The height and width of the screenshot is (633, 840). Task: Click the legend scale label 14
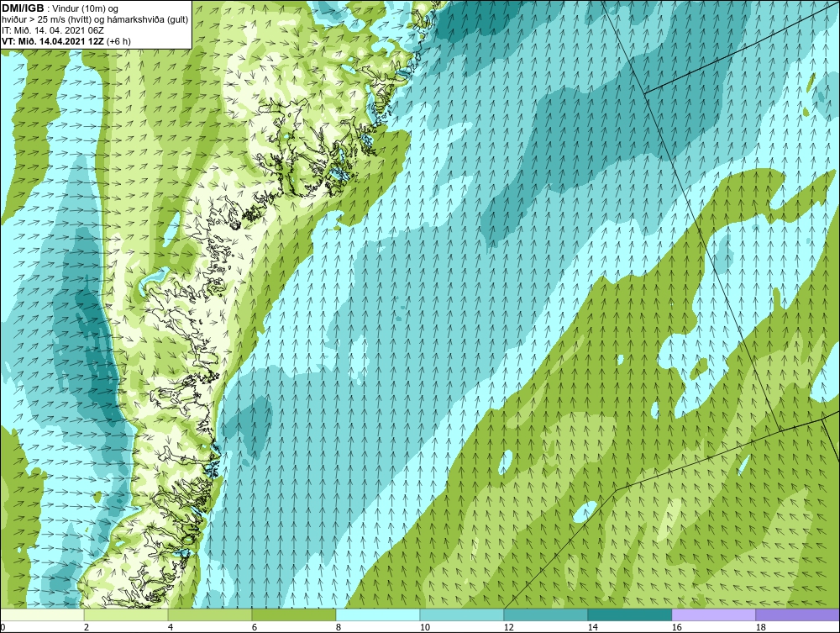click(x=592, y=627)
